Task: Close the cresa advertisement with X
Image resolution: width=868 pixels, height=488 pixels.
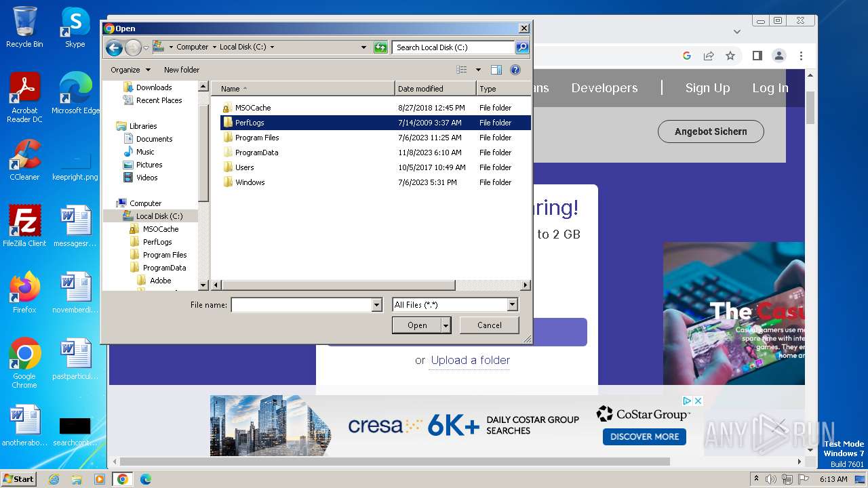Action: (x=697, y=401)
